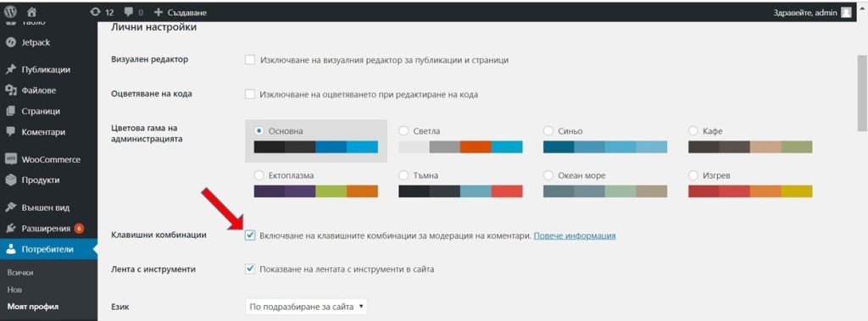Viewport: 868px width, 321px height.
Task: Select the Океан море color scheme radio
Action: tap(548, 174)
